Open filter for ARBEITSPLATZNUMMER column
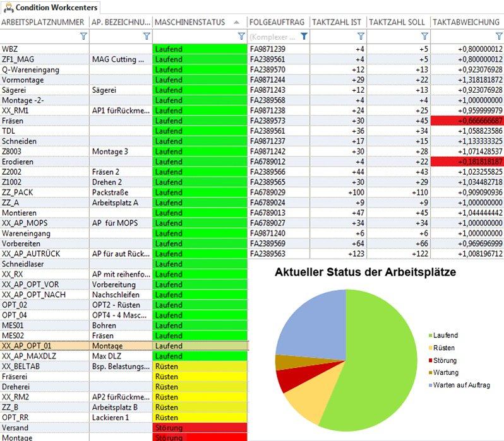The height and width of the screenshot is (441, 504). coord(83,37)
